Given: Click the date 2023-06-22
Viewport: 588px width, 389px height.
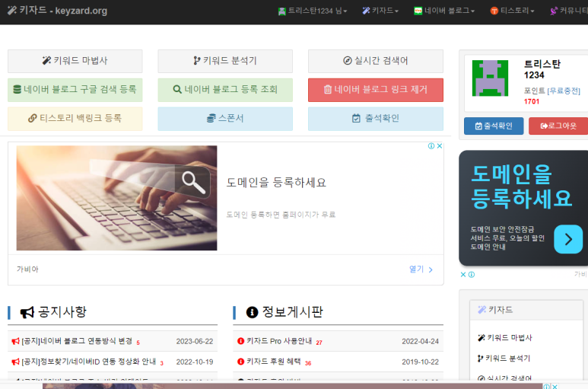Looking at the screenshot, I should (195, 341).
